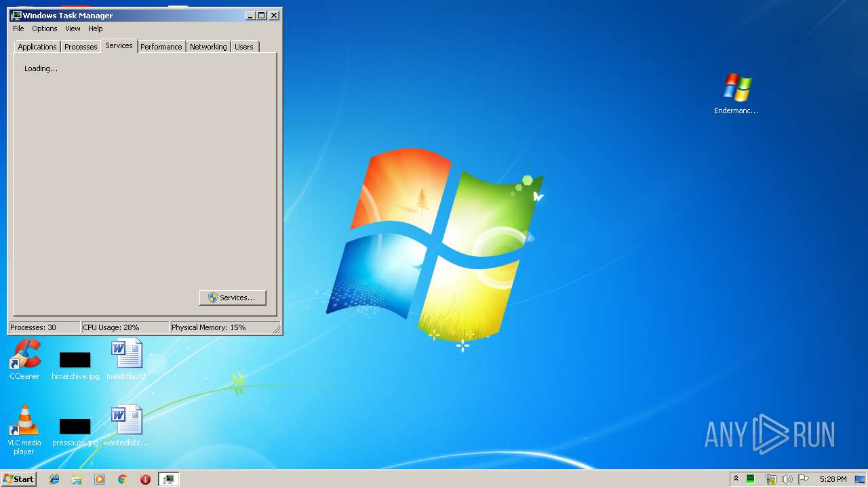
Task: Launch Internet Explorer from taskbar
Action: click(54, 479)
